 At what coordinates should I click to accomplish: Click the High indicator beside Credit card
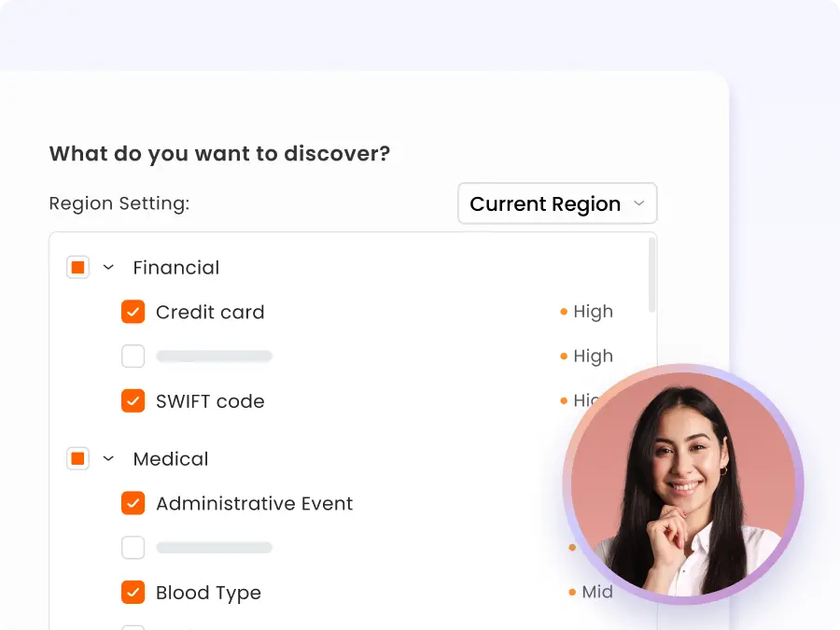(587, 312)
